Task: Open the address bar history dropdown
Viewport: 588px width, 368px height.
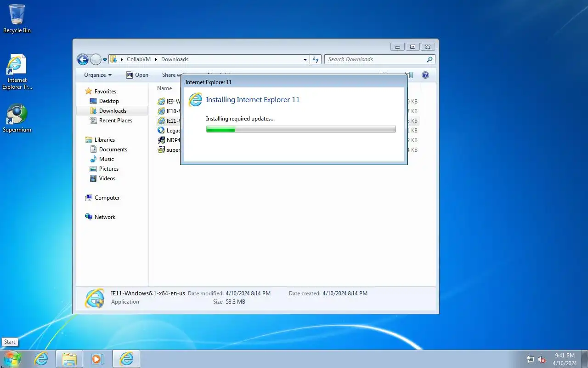Action: pos(305,59)
